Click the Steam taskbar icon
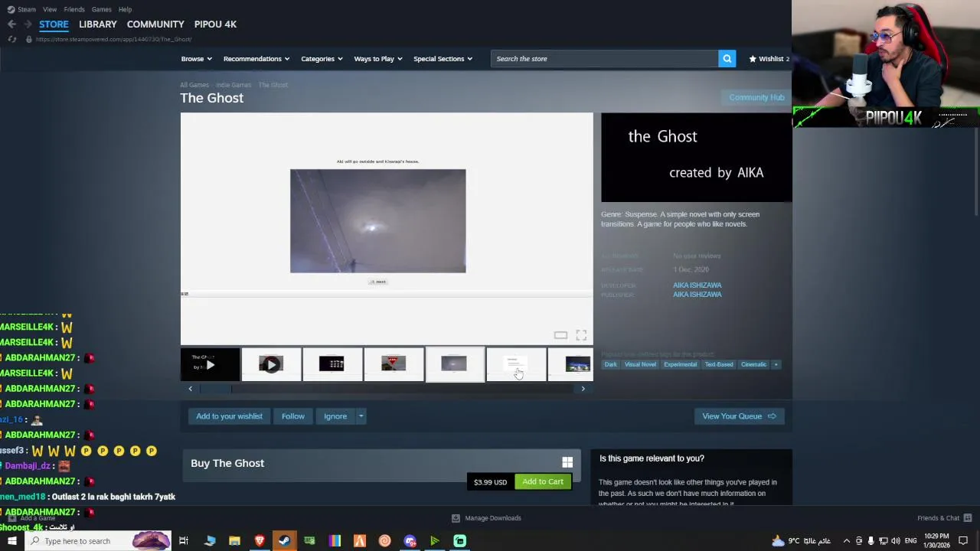980x551 pixels. (x=284, y=541)
